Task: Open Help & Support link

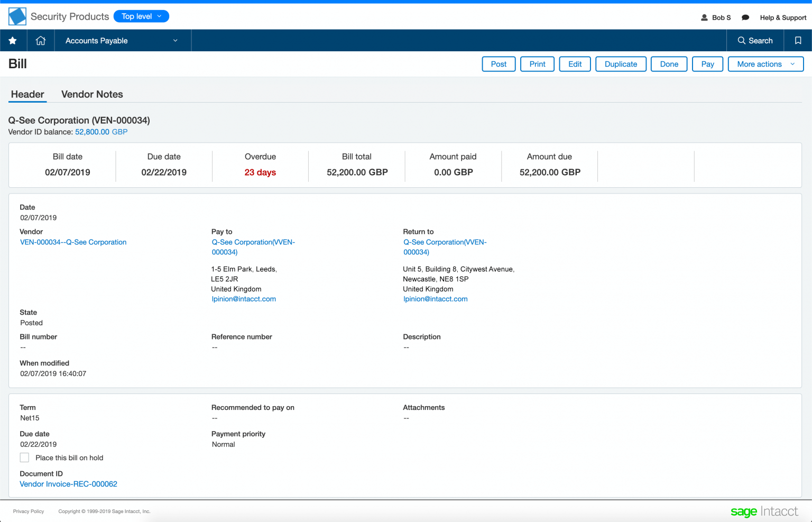Action: pos(783,17)
